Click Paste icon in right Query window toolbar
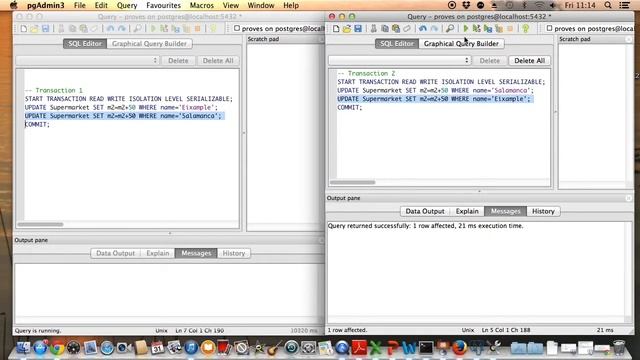This screenshot has height=360, width=640. [396, 29]
